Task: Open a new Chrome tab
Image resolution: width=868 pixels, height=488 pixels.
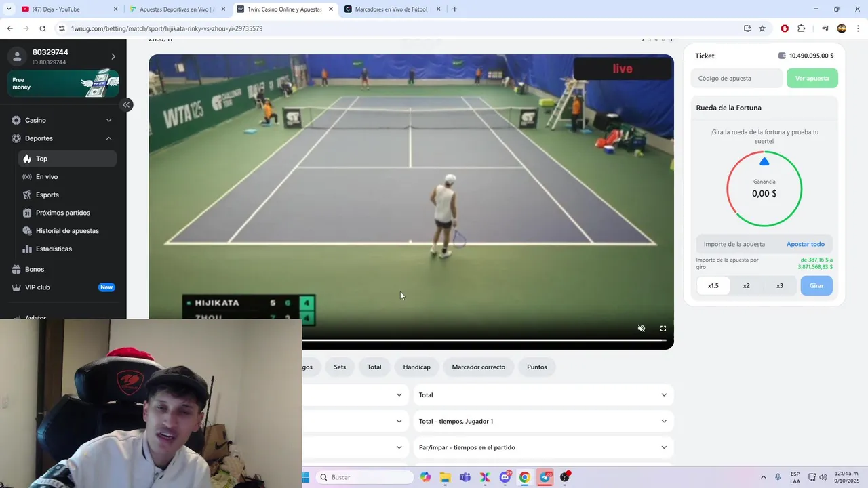Action: (454, 9)
